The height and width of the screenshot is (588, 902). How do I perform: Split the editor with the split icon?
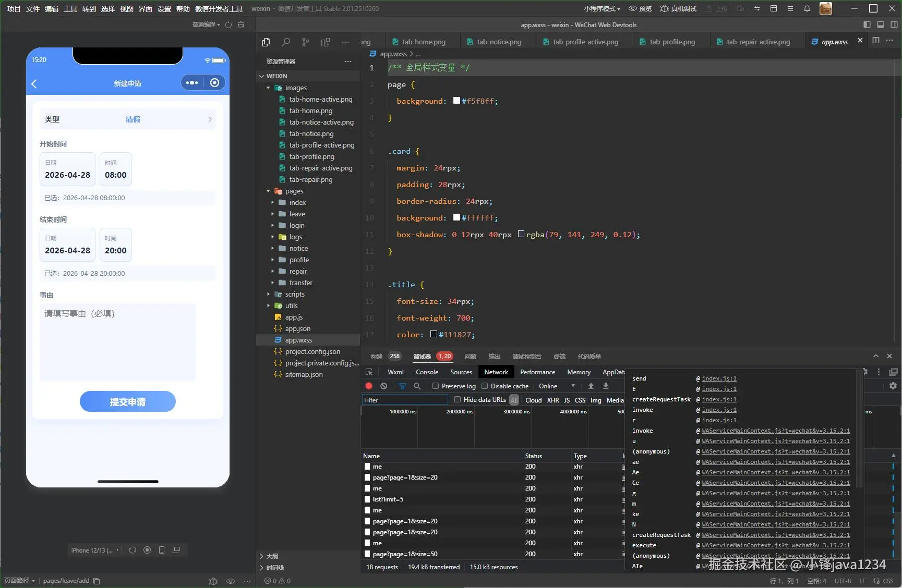(x=876, y=41)
